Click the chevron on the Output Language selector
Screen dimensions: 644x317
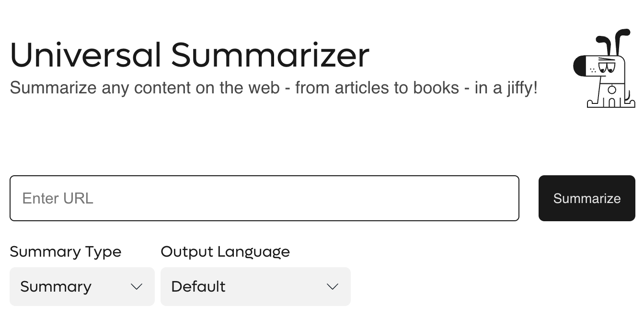coord(332,286)
